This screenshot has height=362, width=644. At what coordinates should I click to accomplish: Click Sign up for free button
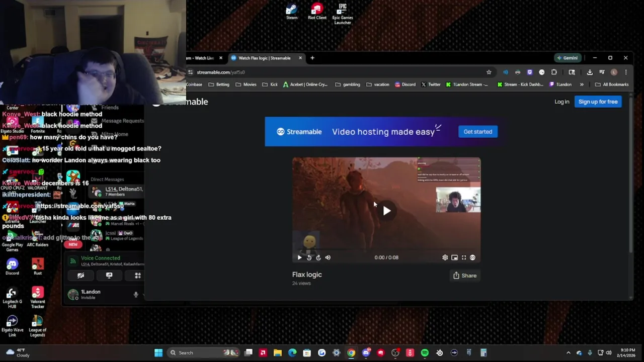(x=598, y=102)
